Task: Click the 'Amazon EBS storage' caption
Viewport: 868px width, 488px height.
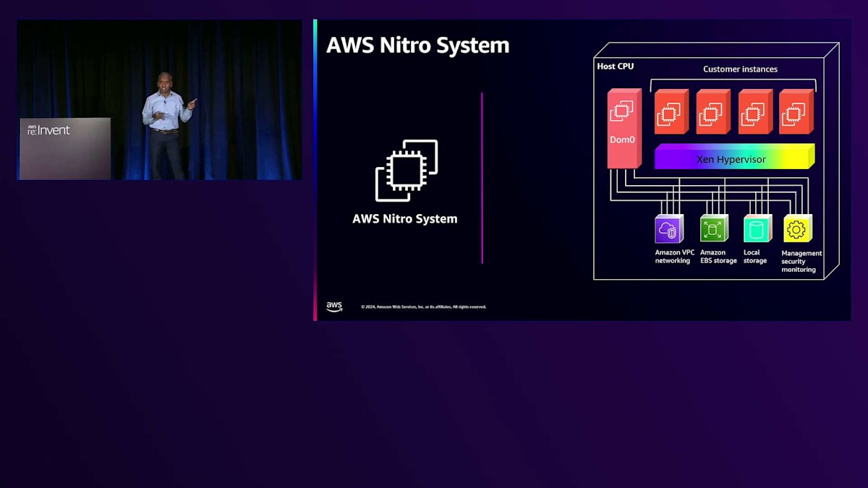Action: 718,257
